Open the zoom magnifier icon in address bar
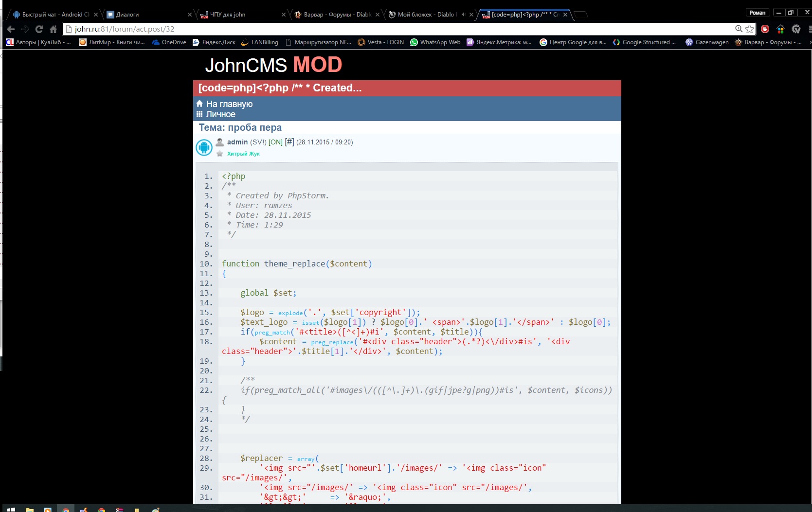812x512 pixels. pyautogui.click(x=739, y=29)
